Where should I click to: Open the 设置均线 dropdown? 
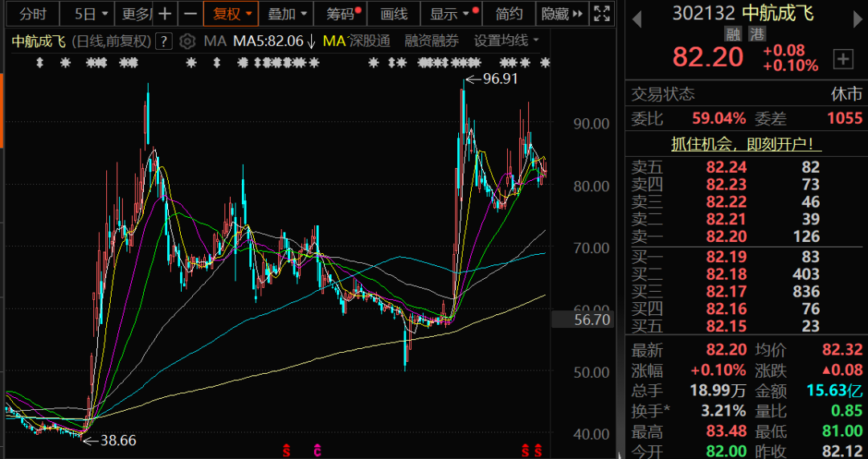506,41
